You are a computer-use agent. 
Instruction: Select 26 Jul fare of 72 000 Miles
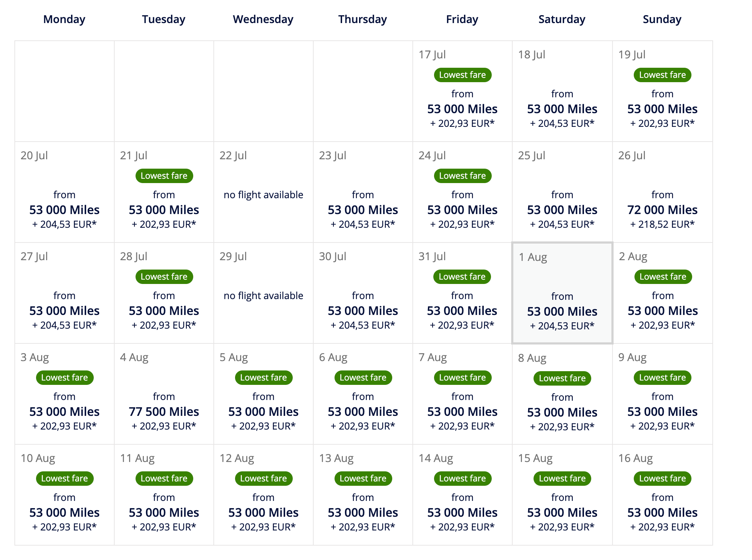pyautogui.click(x=662, y=192)
